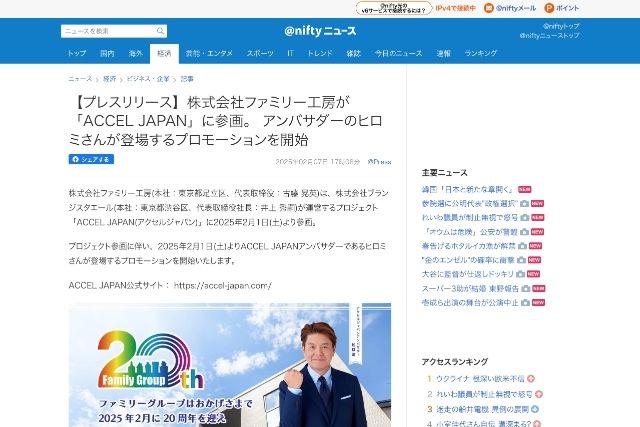Click the article title プレスリリース heading

point(226,121)
